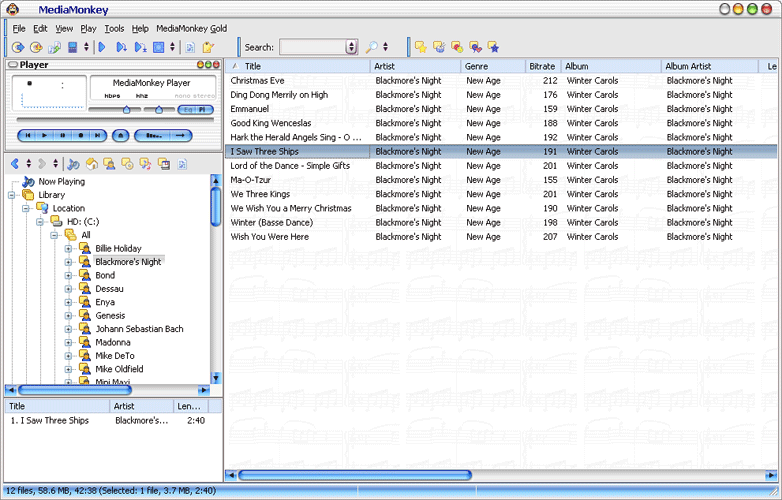Click the Artist node icon in tree toolbar
Screen dimensions: 782x500
click(110, 164)
